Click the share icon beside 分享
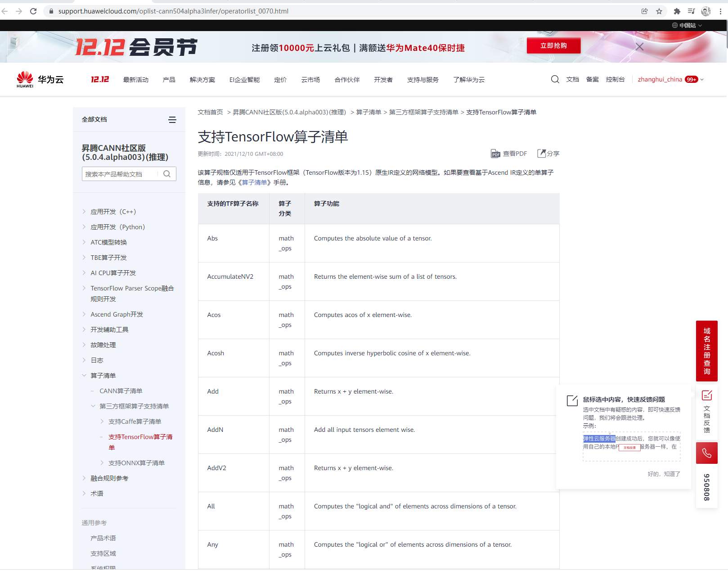The image size is (728, 571). pyautogui.click(x=541, y=154)
